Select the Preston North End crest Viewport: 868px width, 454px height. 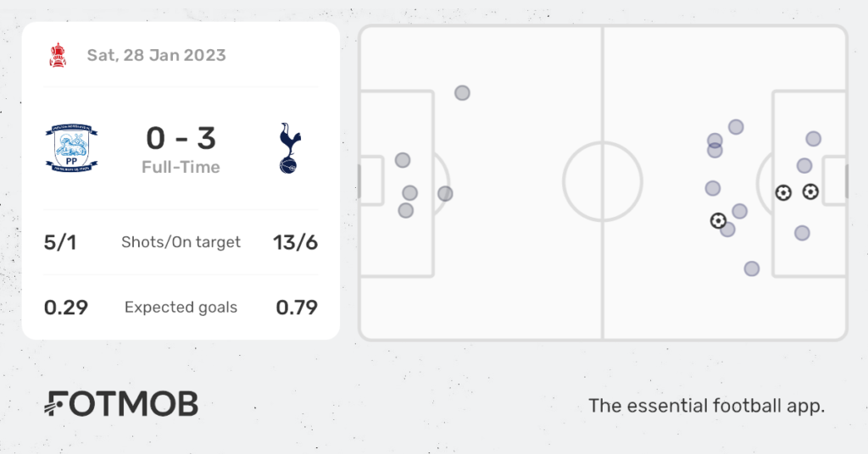coord(71,148)
